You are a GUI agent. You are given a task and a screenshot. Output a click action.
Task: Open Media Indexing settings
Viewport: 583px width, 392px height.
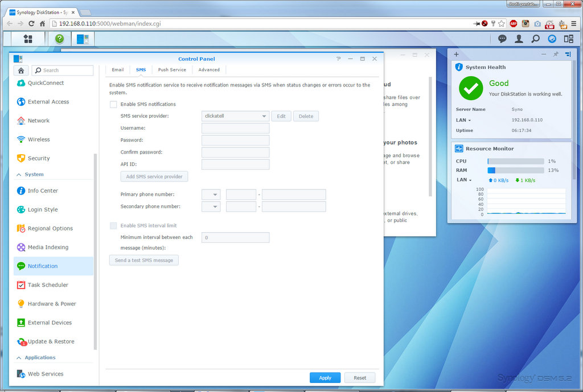pos(54,247)
